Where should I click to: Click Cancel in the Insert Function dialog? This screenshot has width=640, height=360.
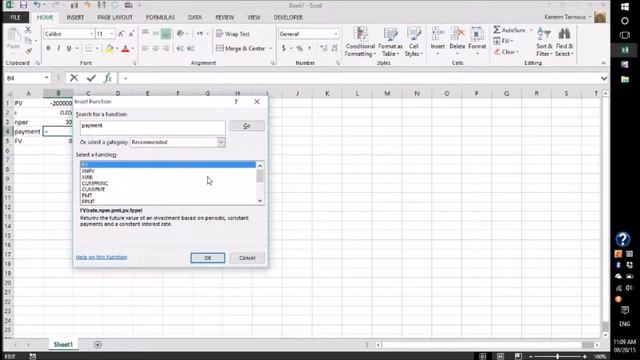point(247,258)
